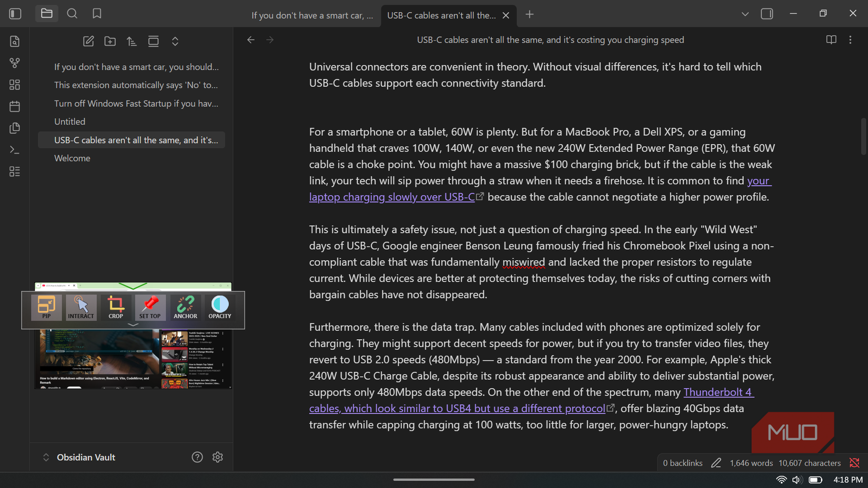Open the search pane magnifier icon
This screenshot has height=488, width=868.
click(x=72, y=14)
